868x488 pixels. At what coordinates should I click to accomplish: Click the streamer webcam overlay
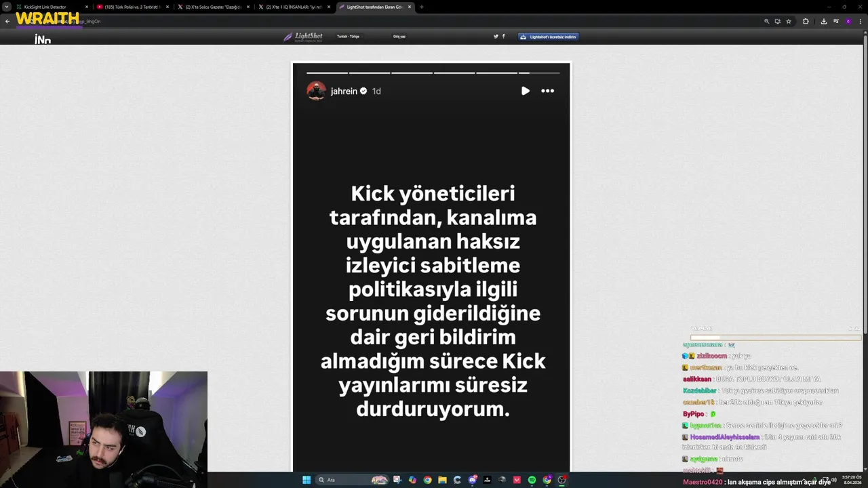point(104,430)
